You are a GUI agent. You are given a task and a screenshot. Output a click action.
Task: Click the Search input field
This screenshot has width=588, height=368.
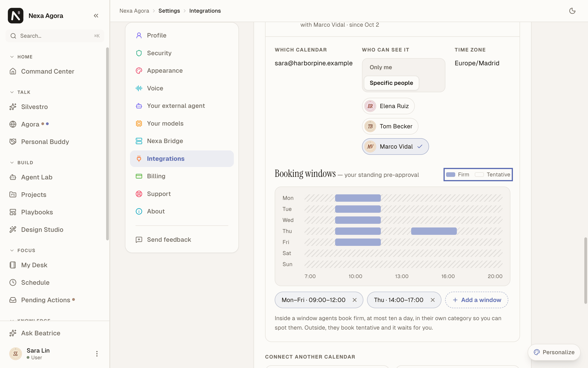tap(55, 36)
